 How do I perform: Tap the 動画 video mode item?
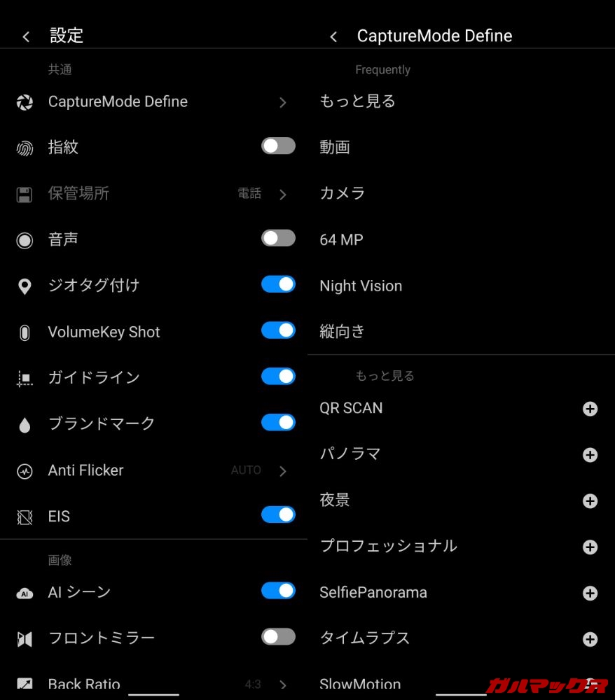pos(335,147)
